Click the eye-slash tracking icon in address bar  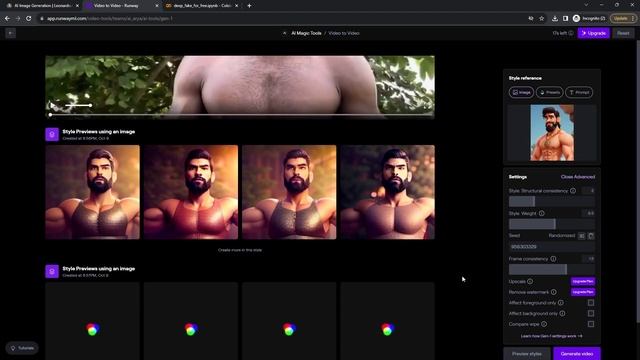point(531,18)
